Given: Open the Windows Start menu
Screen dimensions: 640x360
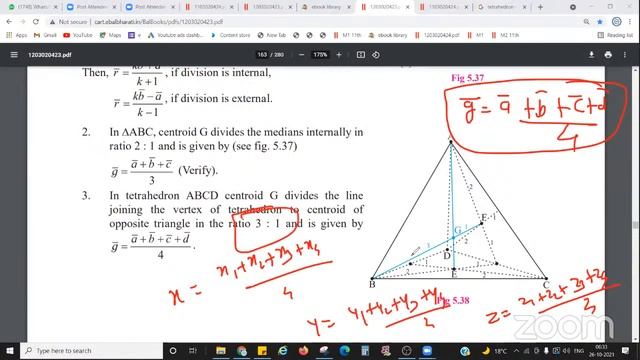Looking at the screenshot, I should 10,351.
